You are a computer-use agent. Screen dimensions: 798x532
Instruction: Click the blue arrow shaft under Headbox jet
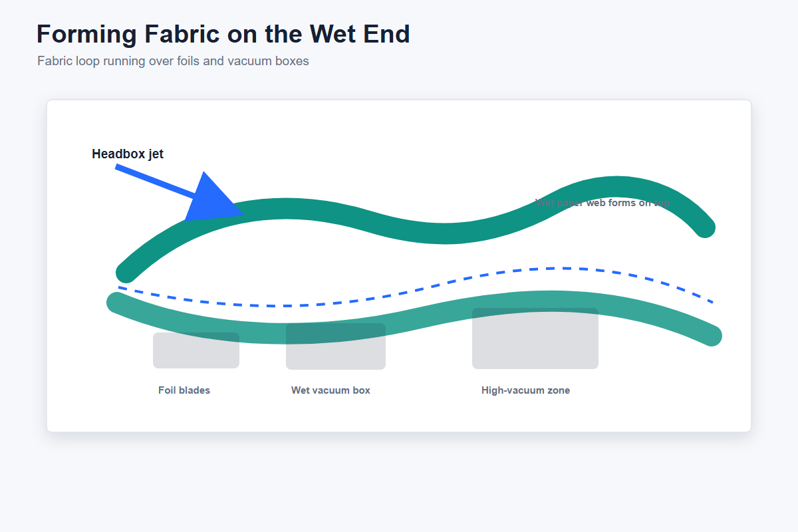(x=156, y=180)
